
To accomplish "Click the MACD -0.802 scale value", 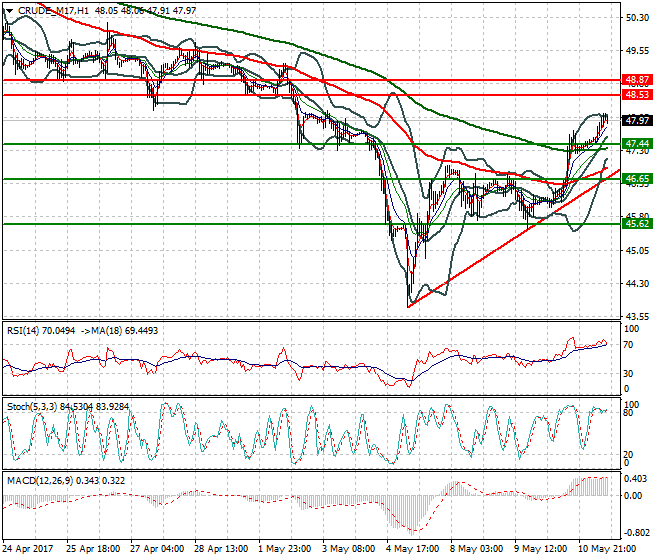I will [x=636, y=533].
